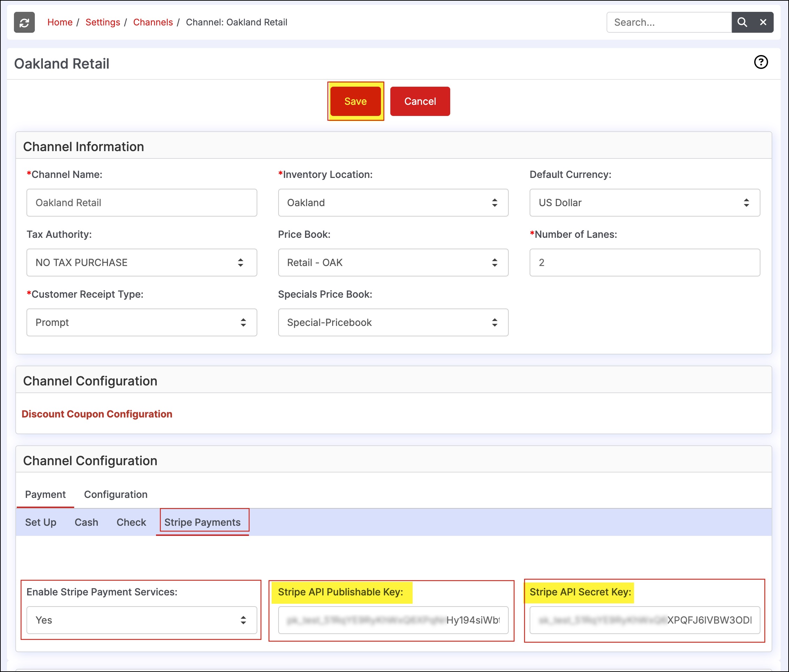Click the Number of Lanes field

[644, 262]
